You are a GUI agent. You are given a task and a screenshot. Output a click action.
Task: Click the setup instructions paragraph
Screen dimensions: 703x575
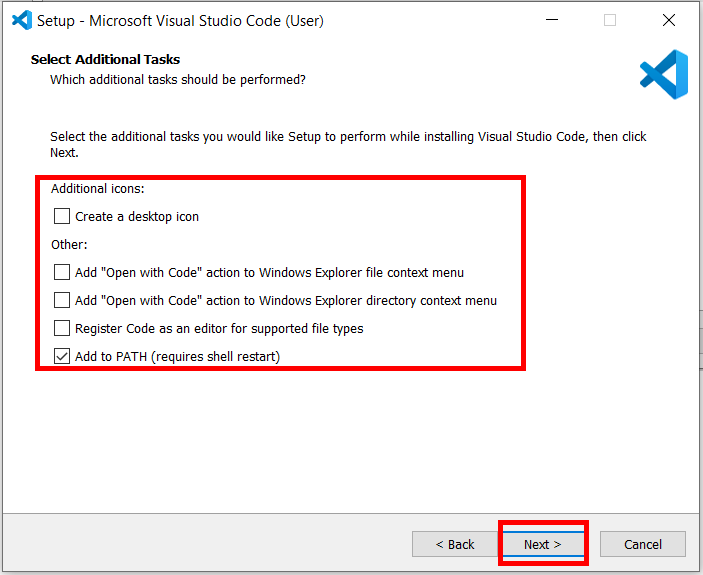tap(348, 144)
